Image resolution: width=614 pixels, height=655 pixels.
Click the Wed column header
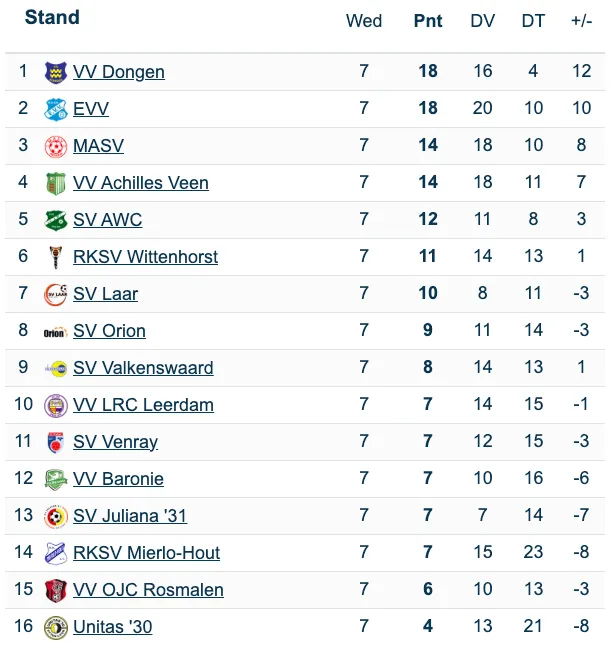(364, 21)
